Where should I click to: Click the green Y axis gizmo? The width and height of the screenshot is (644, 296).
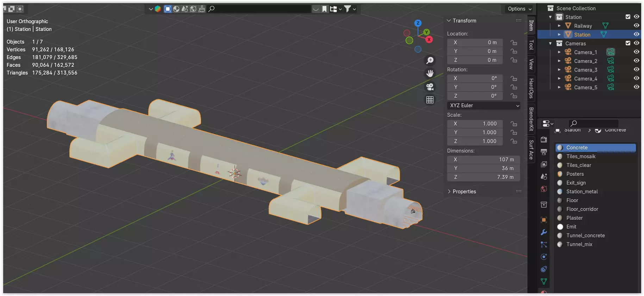tap(427, 32)
